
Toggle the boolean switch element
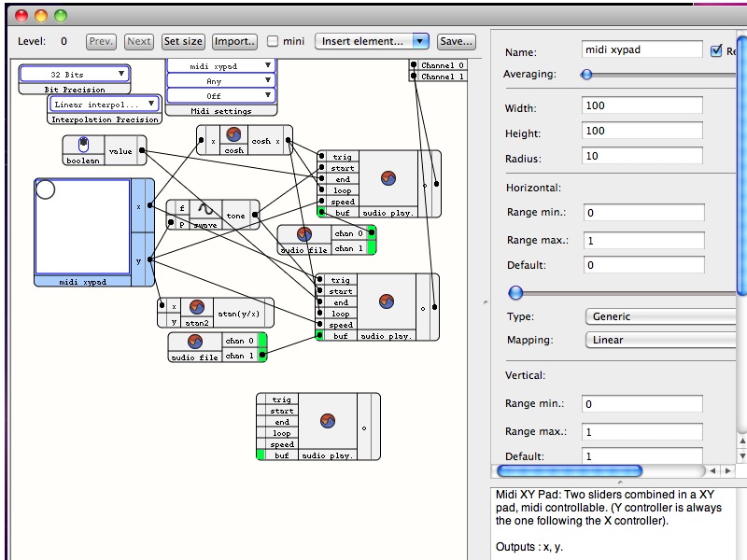[83, 145]
